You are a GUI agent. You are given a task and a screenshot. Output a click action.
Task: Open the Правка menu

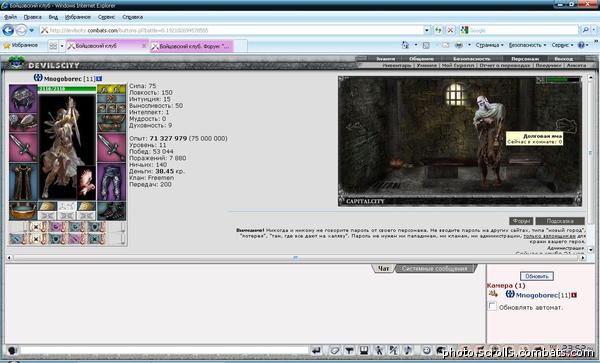33,17
